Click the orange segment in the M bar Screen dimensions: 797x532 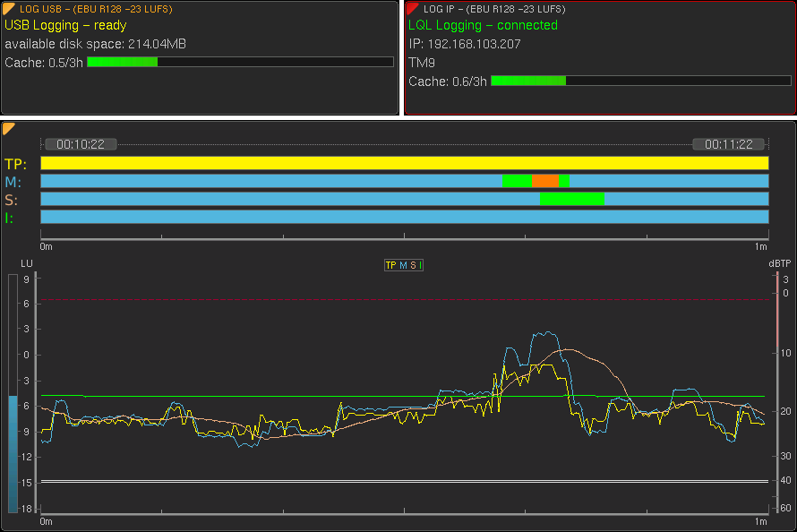(544, 181)
